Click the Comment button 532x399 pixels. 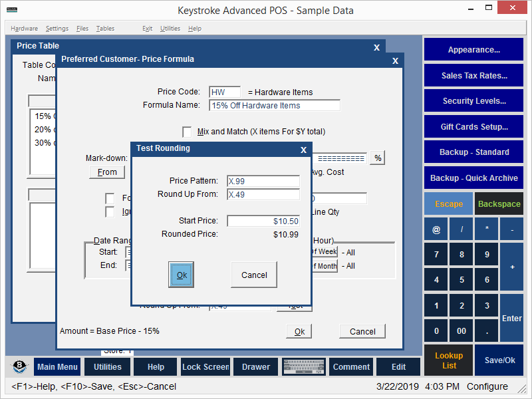[x=351, y=367]
